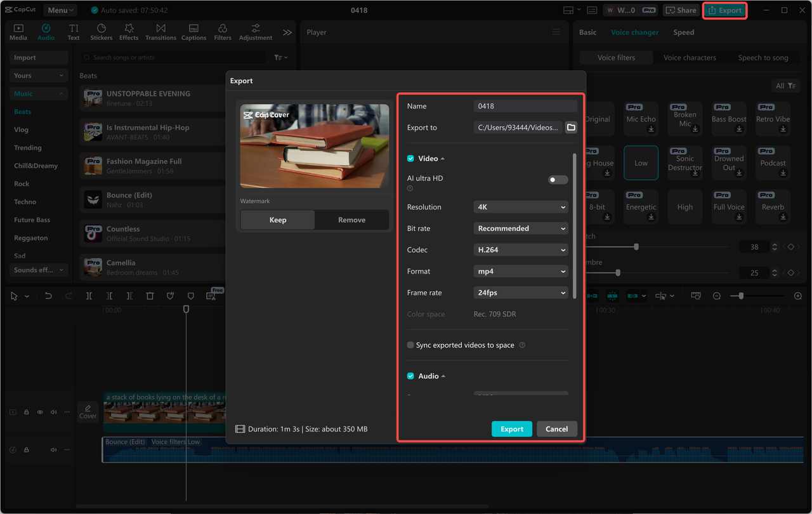Click the delete clip trash icon in timeline toolbar
Viewport: 812px width, 514px height.
pos(150,296)
